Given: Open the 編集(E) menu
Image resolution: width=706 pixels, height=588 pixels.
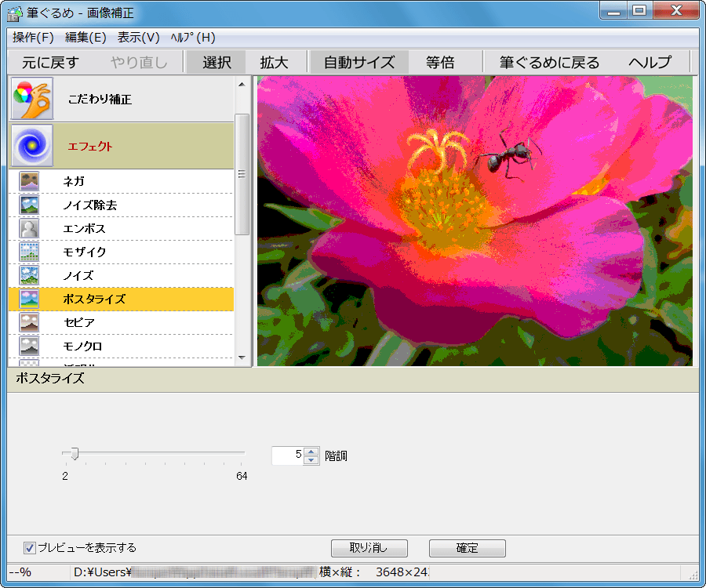Looking at the screenshot, I should click(86, 38).
